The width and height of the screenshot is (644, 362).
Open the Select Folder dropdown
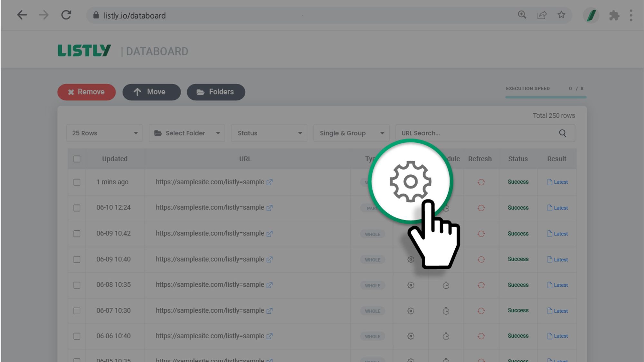187,133
